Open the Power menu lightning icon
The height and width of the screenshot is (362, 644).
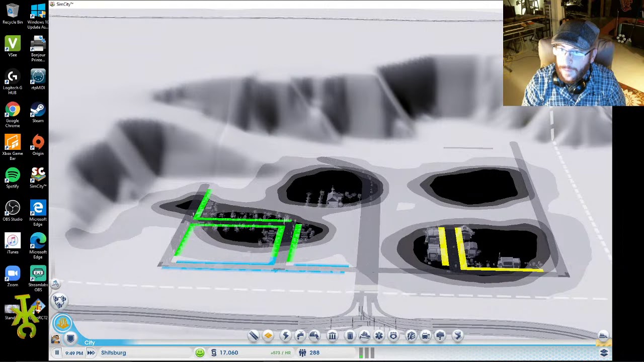(x=285, y=336)
